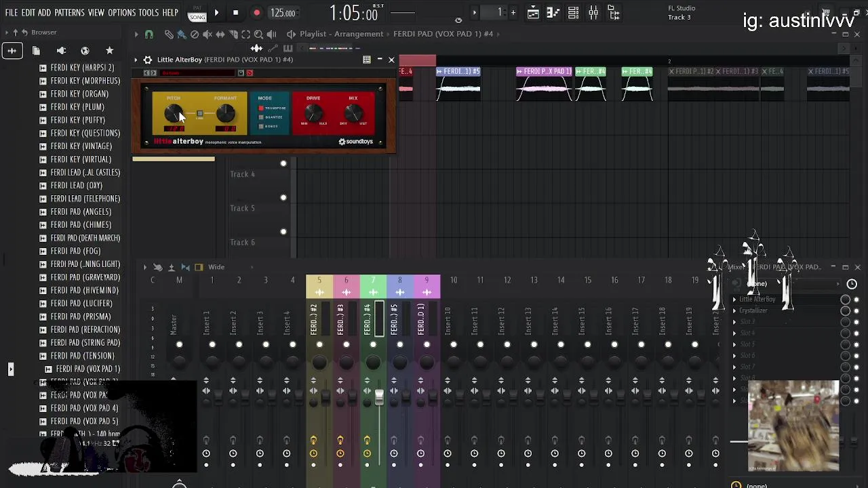Select the Paint brush tool in playlist
Image resolution: width=868 pixels, height=488 pixels.
pyautogui.click(x=182, y=34)
